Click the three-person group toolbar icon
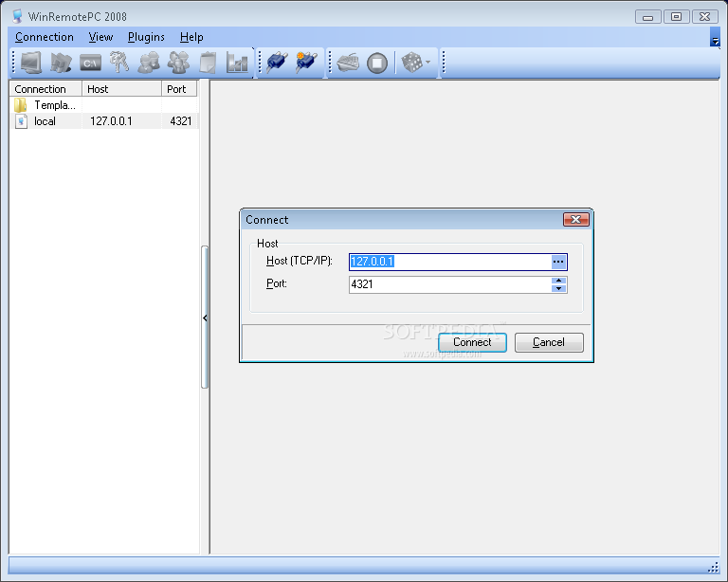This screenshot has width=728, height=582. click(179, 63)
